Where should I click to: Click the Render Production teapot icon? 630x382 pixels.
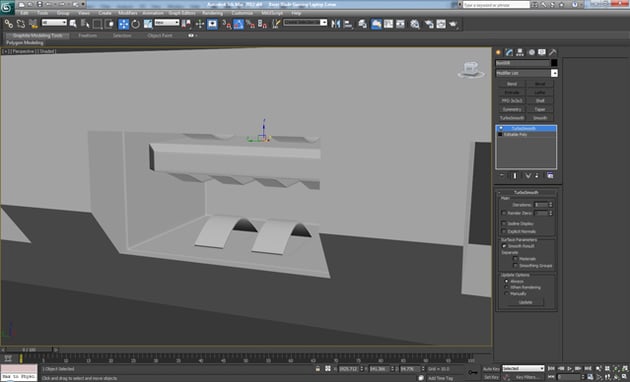pos(454,24)
